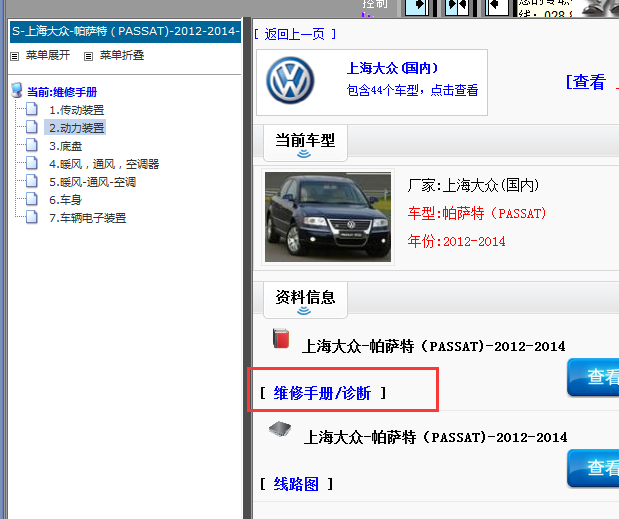
Task: Click the left-arrow pane layout icon
Action: click(496, 7)
